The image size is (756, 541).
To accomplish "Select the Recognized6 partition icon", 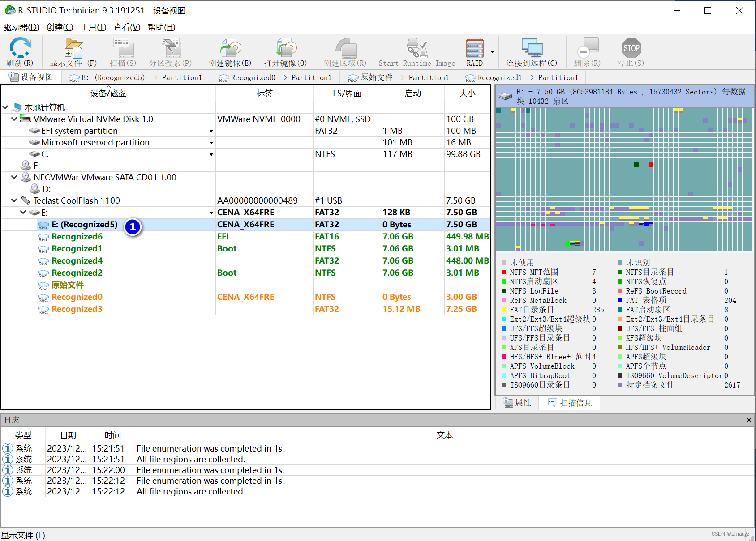I will pyautogui.click(x=43, y=237).
